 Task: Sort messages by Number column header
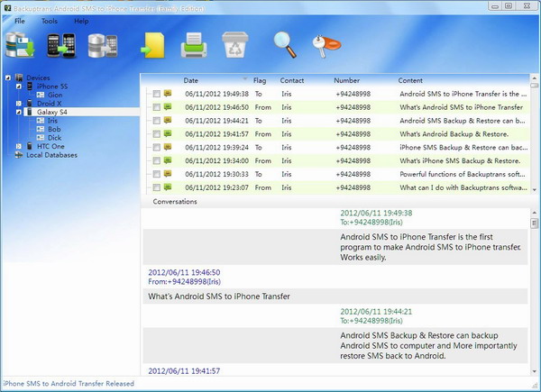point(347,80)
